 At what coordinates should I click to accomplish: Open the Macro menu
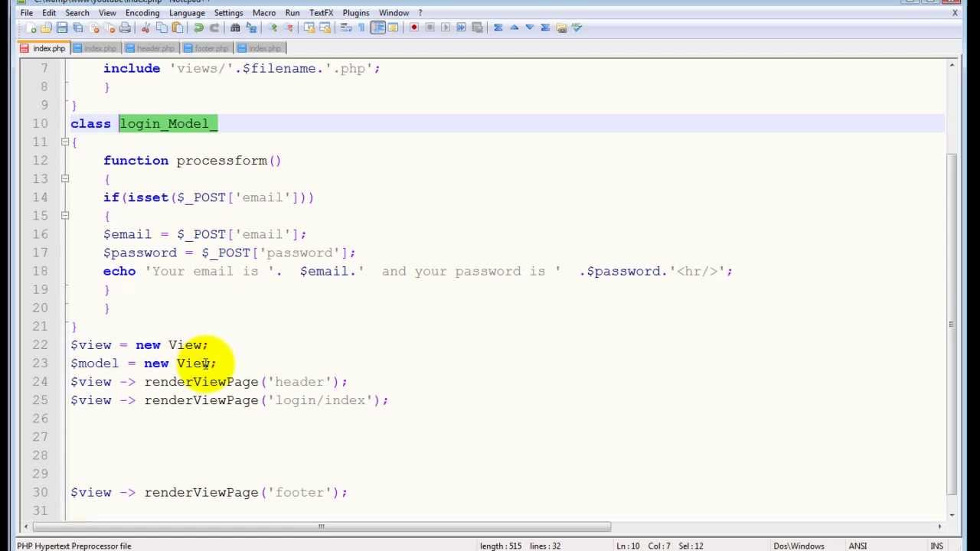[264, 13]
